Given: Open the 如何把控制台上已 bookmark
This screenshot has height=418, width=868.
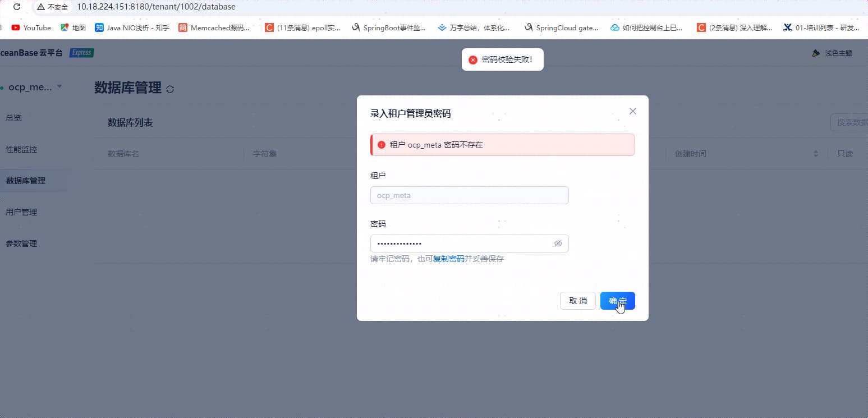Looking at the screenshot, I should 646,27.
